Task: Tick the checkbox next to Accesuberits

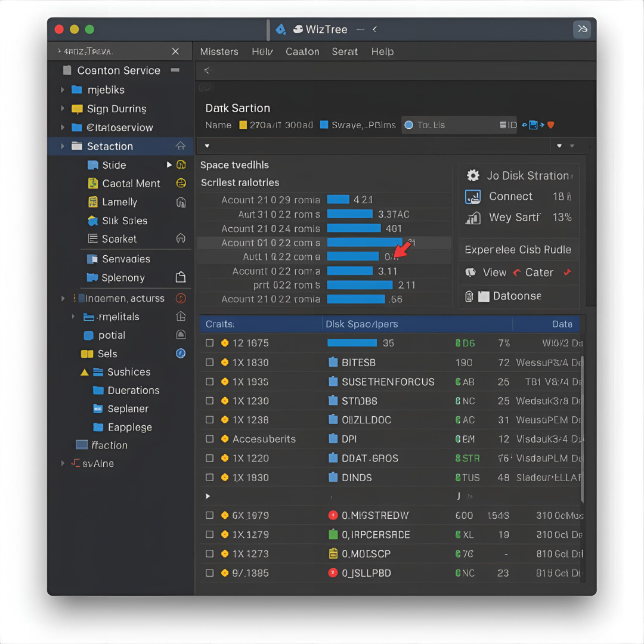Action: coord(209,439)
